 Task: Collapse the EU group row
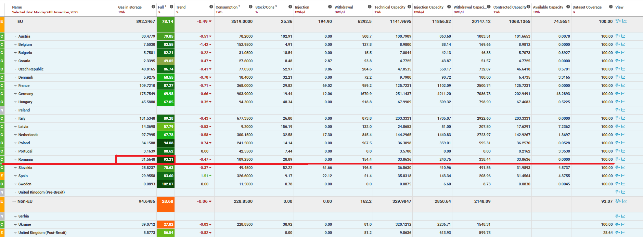(14, 21)
